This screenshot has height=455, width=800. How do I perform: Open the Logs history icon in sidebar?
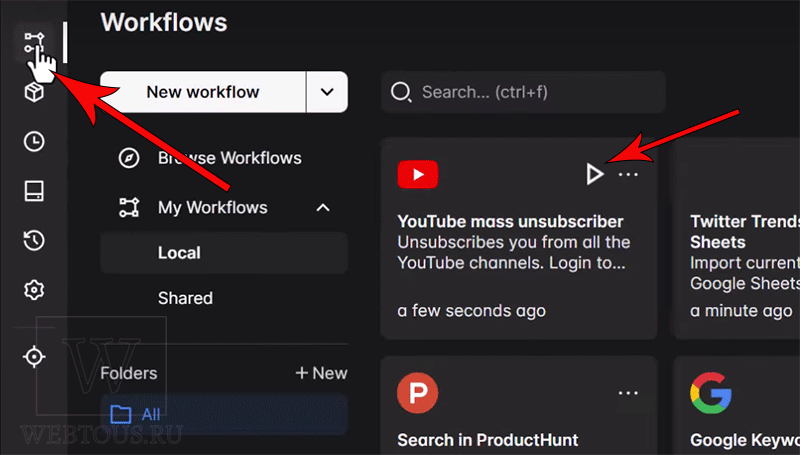pos(34,240)
